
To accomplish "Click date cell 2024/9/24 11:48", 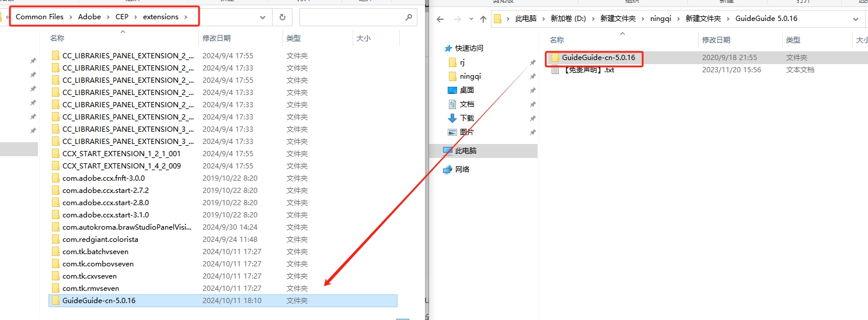I will 230,240.
